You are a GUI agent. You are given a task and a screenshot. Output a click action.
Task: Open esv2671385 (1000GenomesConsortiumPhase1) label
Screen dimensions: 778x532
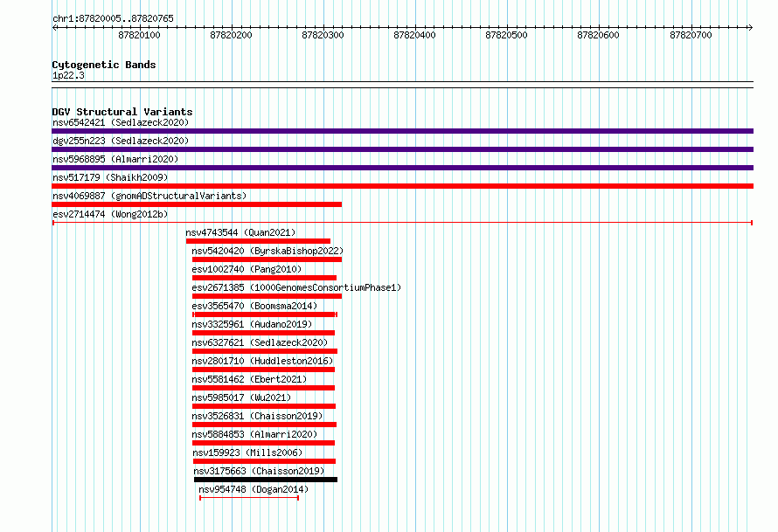(296, 287)
